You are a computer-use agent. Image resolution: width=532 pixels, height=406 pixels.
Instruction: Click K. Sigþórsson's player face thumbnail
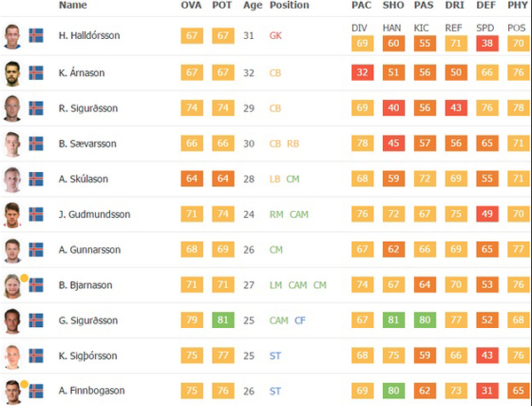12,356
